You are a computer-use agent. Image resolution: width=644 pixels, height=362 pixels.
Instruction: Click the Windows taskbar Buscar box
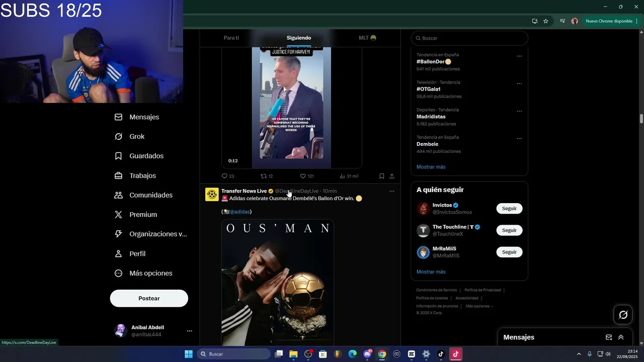(x=234, y=354)
